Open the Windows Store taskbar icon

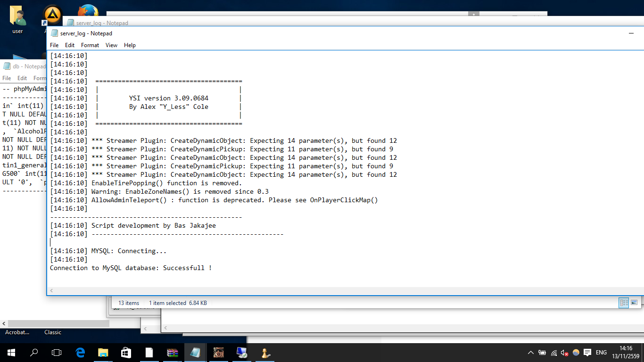126,352
